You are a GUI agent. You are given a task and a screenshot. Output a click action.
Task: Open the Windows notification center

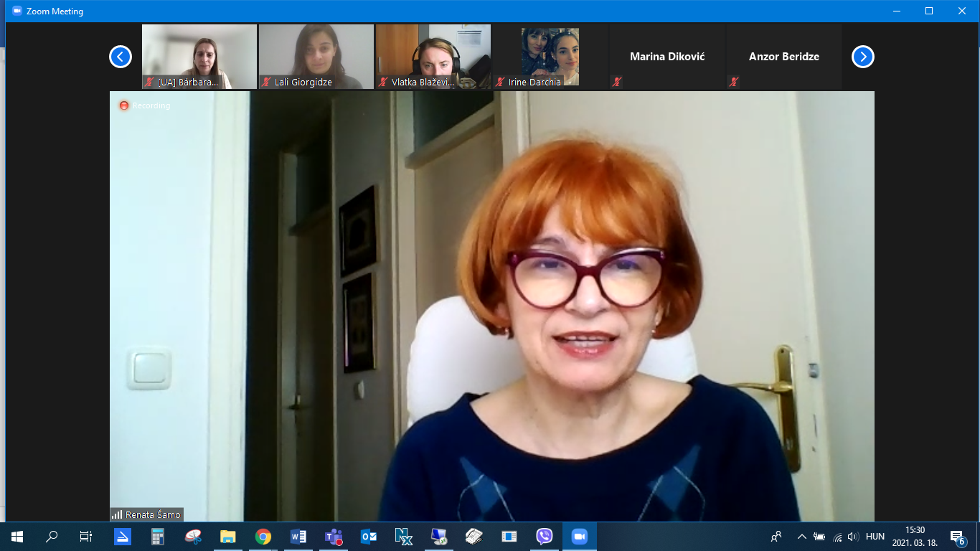957,537
